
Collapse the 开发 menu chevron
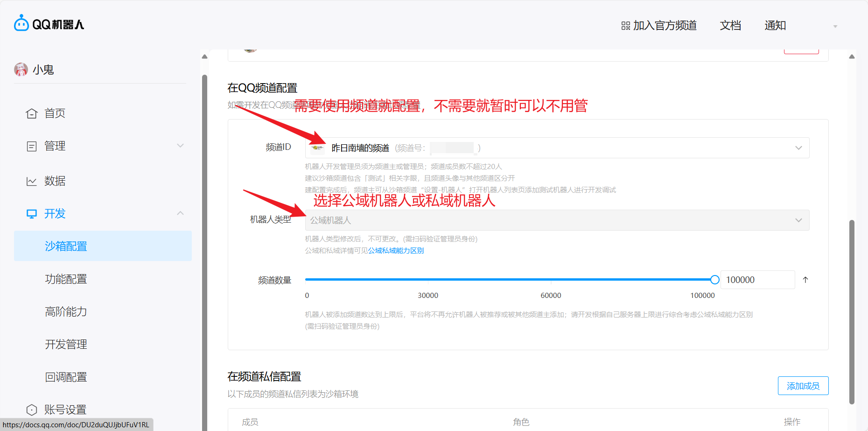pyautogui.click(x=181, y=213)
